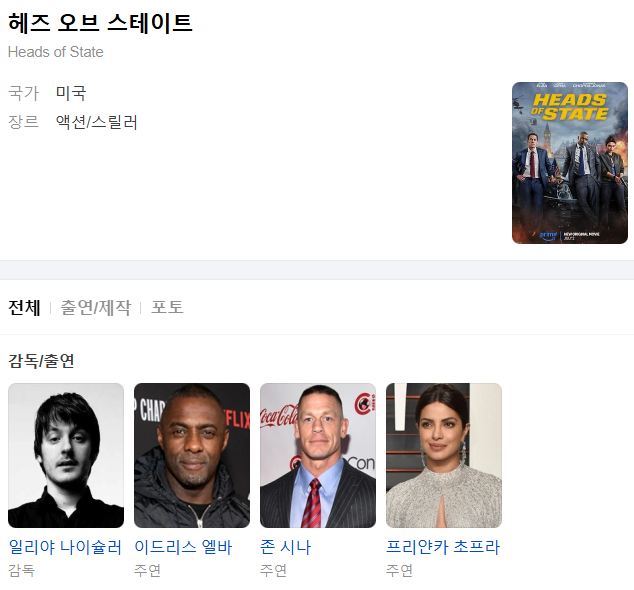
Task: Open the Heads of State movie poster
Action: point(570,163)
